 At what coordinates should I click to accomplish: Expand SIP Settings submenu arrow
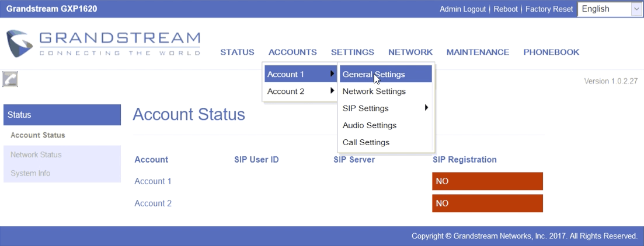pos(426,108)
